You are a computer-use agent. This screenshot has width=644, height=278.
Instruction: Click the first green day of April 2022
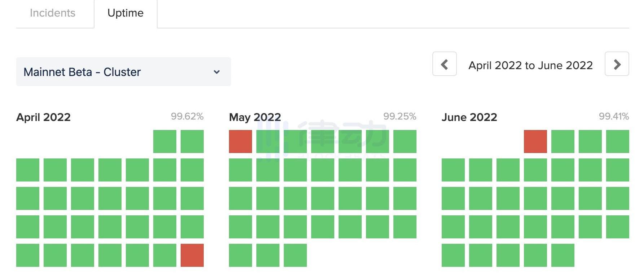tap(165, 142)
